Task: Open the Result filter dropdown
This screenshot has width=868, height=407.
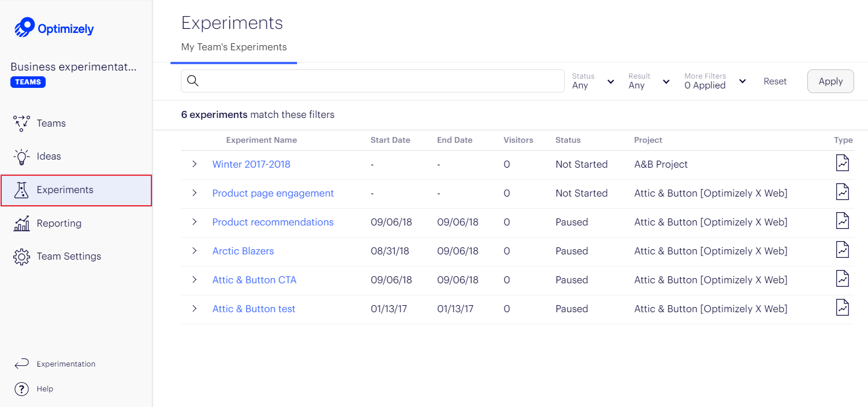Action: 649,82
